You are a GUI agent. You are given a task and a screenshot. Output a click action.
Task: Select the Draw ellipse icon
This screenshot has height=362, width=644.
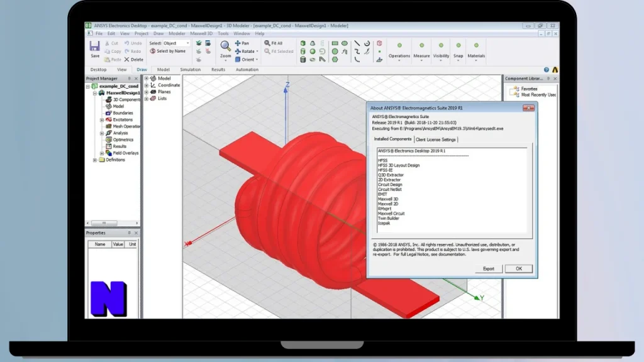click(345, 43)
